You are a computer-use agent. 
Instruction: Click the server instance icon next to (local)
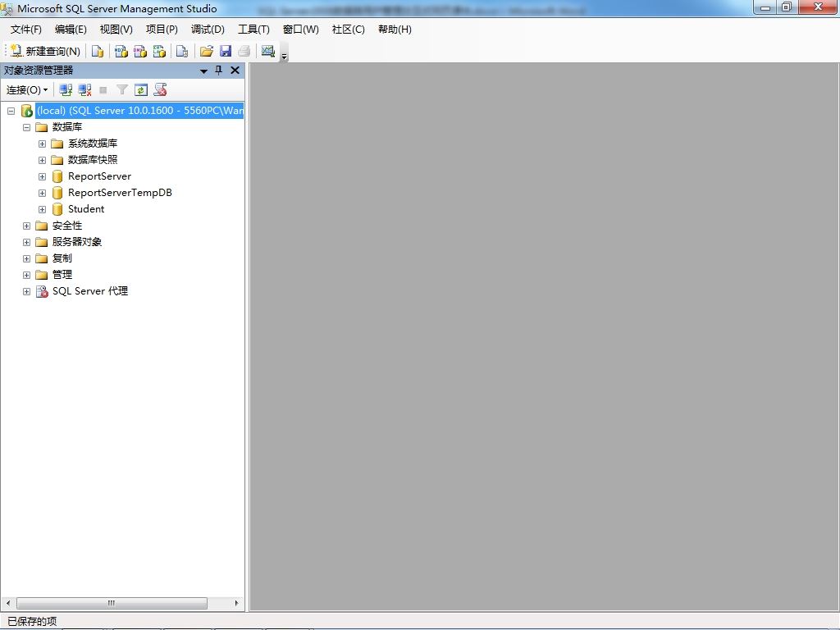point(27,111)
